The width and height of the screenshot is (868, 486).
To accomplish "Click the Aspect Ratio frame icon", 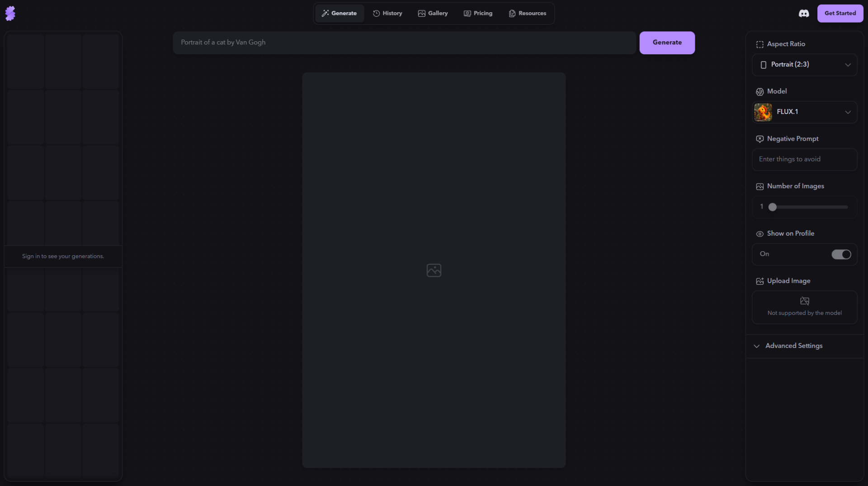I will pyautogui.click(x=759, y=44).
